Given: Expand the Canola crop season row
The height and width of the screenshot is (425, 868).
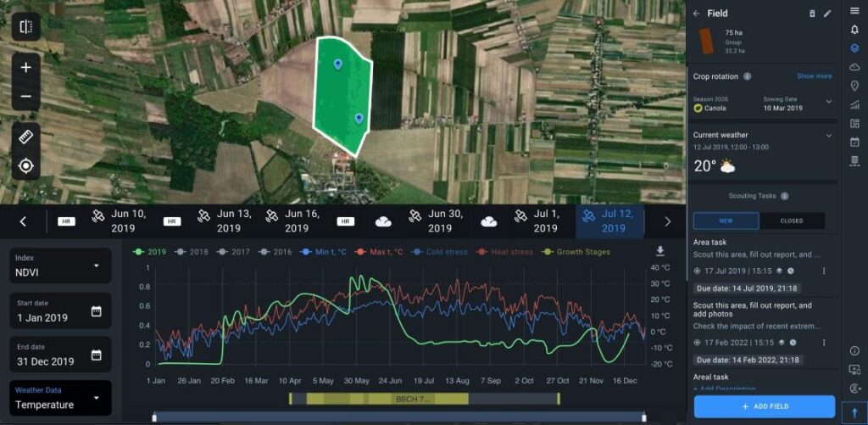Looking at the screenshot, I should (828, 102).
